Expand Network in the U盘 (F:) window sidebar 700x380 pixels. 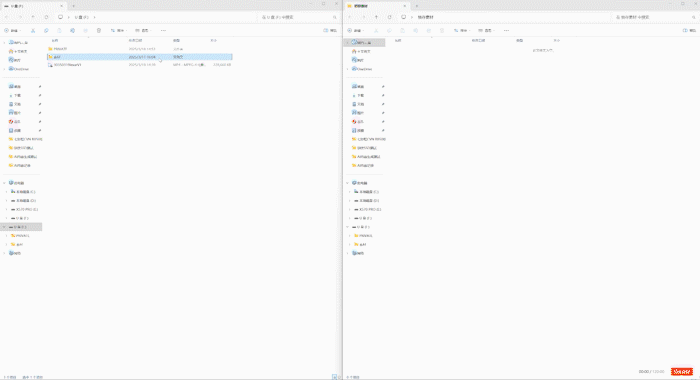point(4,253)
